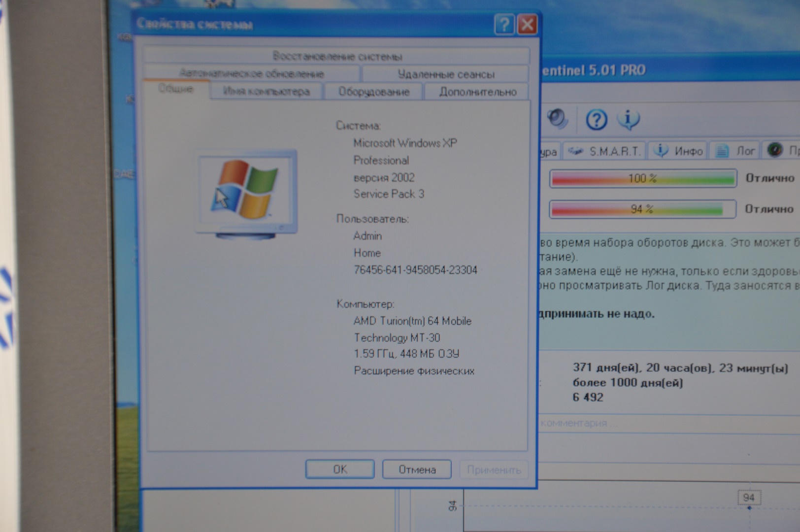Open the Восстановление системы tab
Screen dimensions: 800x532
coord(337,56)
